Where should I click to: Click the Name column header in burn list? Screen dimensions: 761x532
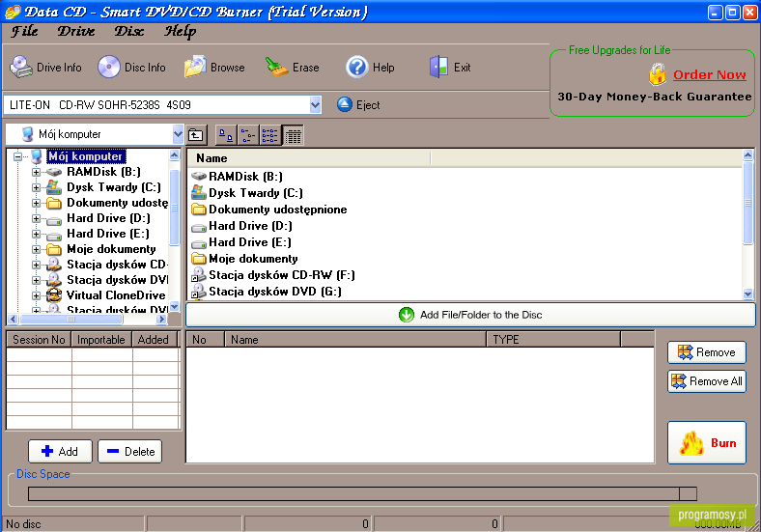click(x=355, y=339)
